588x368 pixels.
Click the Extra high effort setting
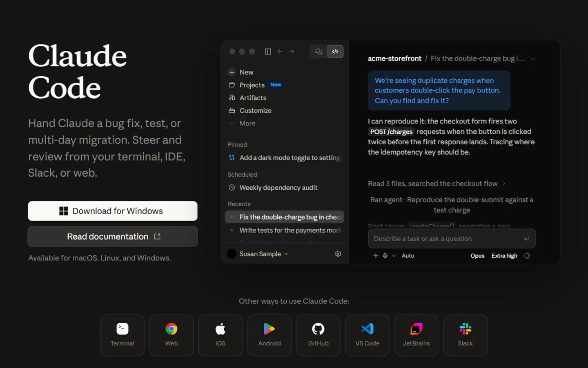[504, 256]
